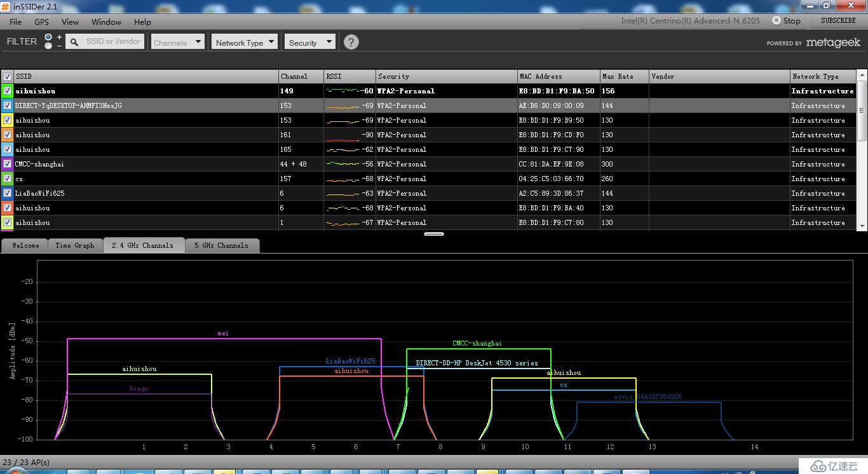Screen dimensions: 868x474
Task: Click in the SSID or Vendor filter field
Action: [x=113, y=41]
